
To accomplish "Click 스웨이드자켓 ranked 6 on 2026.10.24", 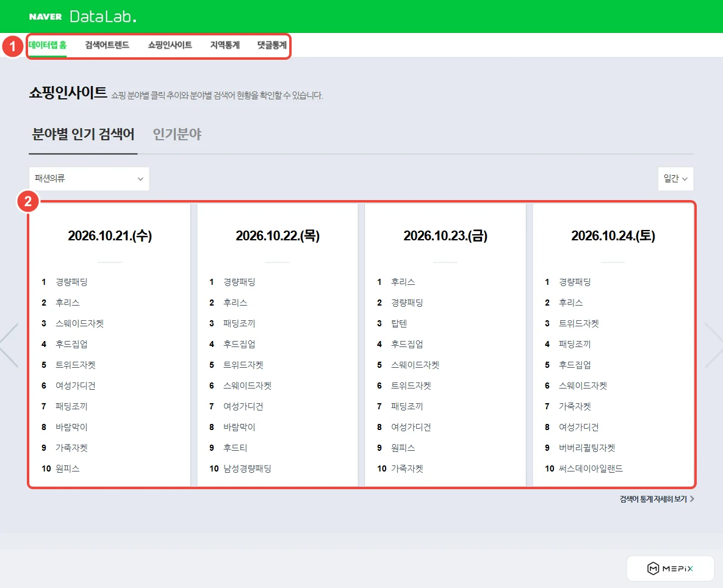I will pos(583,385).
